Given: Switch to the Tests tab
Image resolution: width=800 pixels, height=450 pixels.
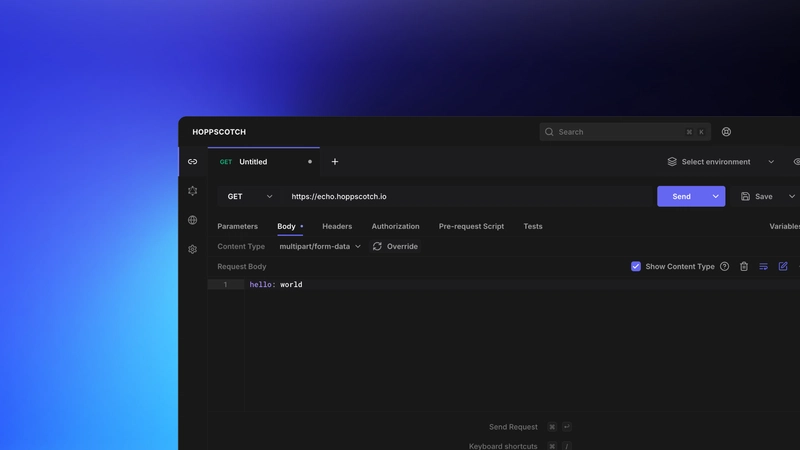Looking at the screenshot, I should click(533, 227).
